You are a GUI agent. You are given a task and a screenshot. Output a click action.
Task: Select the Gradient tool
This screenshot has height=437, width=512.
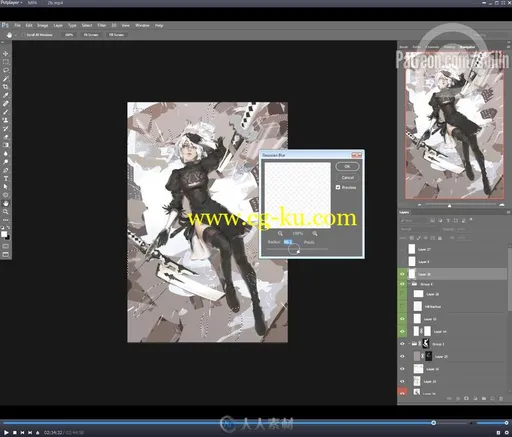[x=6, y=145]
